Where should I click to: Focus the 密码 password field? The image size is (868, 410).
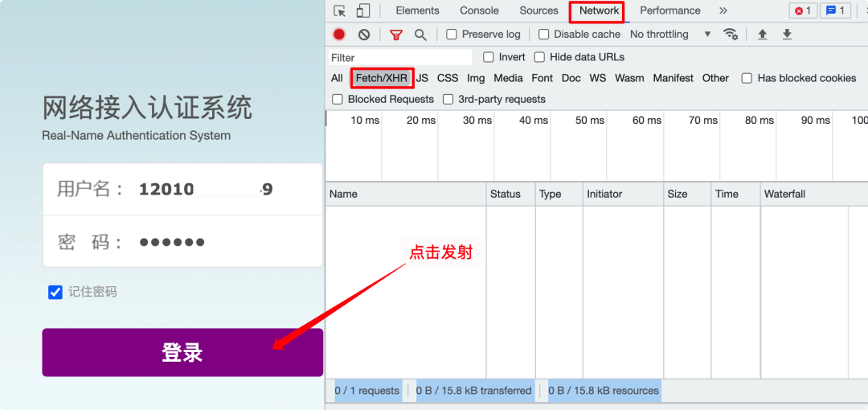[182, 241]
